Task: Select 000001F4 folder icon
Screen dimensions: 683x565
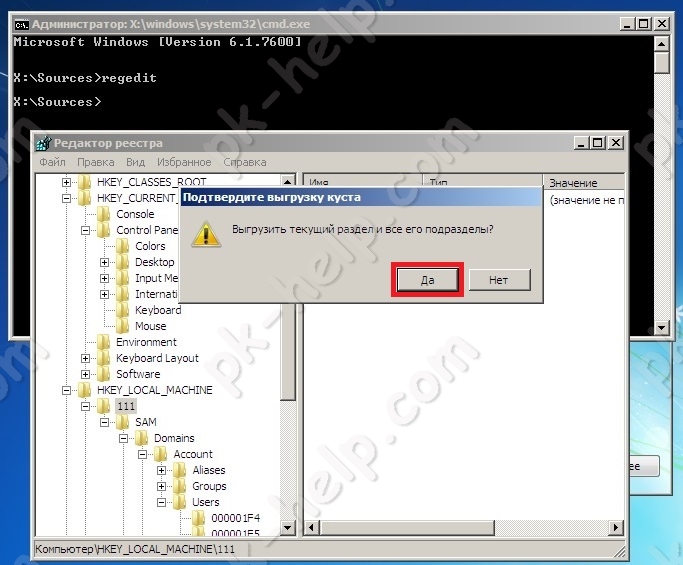Action: [199, 518]
